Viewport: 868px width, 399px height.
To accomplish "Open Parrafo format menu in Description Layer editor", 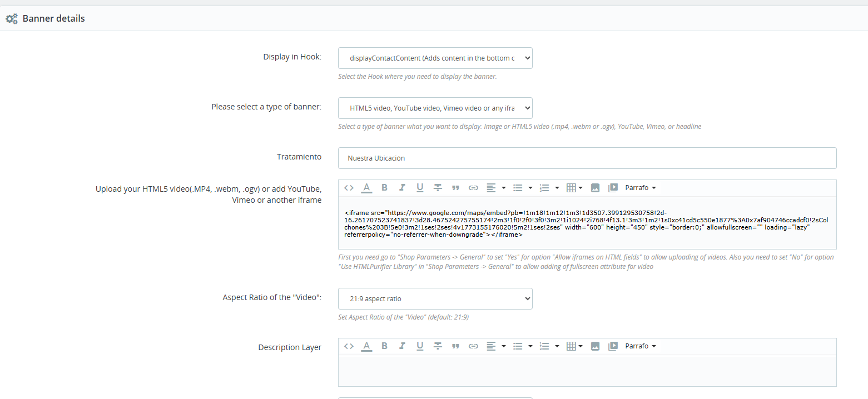I will pos(641,346).
